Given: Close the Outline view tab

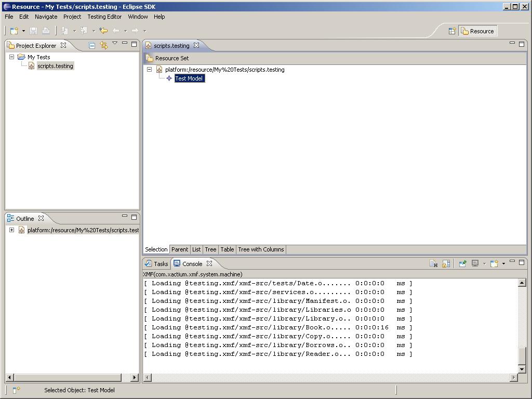Looking at the screenshot, I should point(41,218).
